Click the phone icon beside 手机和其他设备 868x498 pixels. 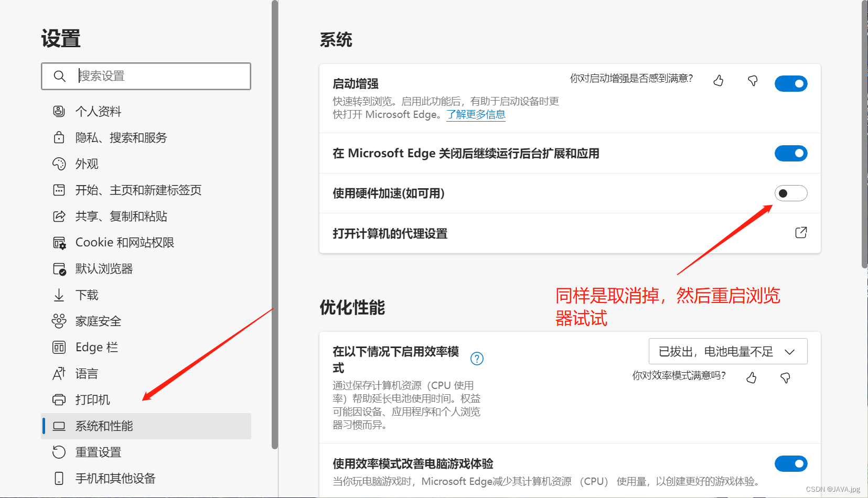(x=59, y=478)
